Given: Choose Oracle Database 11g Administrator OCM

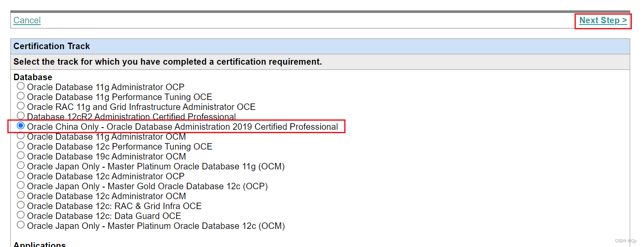Looking at the screenshot, I should coord(21,136).
